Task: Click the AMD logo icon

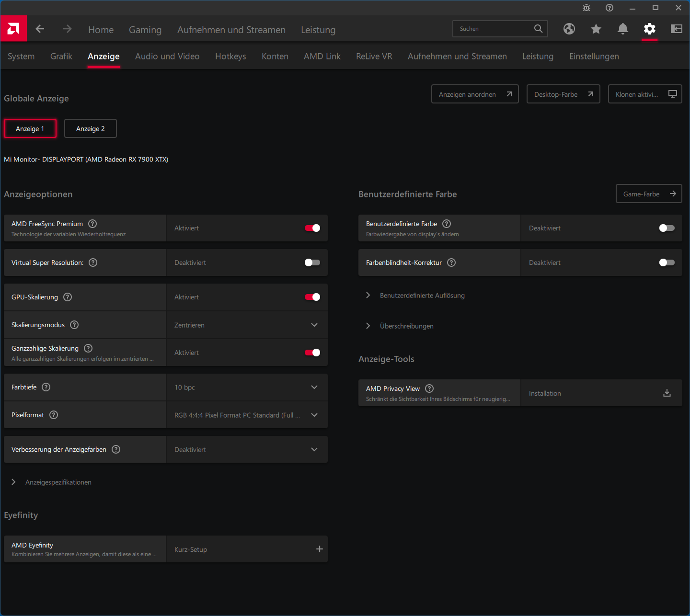Action: (13, 29)
